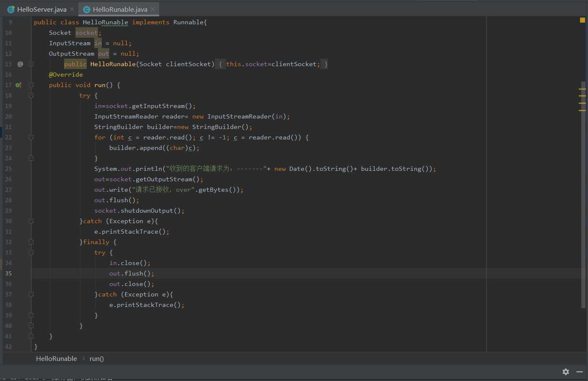Viewport: 588px width, 381px height.
Task: Fold the for loop end marker on line 24
Action: pos(31,158)
